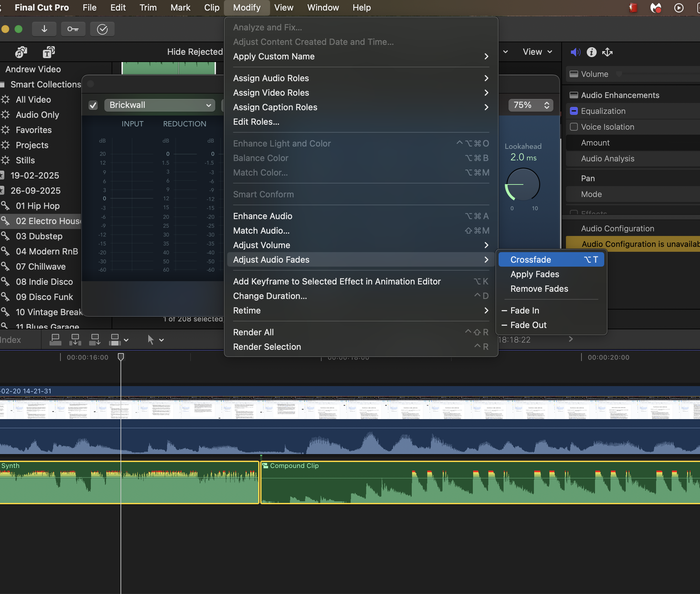Viewport: 700px width, 594px height.
Task: Click the import media down-arrow icon
Action: 44,29
